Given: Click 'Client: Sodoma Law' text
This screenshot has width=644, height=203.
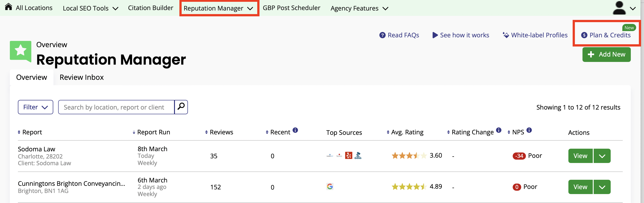Looking at the screenshot, I should pos(45,163).
